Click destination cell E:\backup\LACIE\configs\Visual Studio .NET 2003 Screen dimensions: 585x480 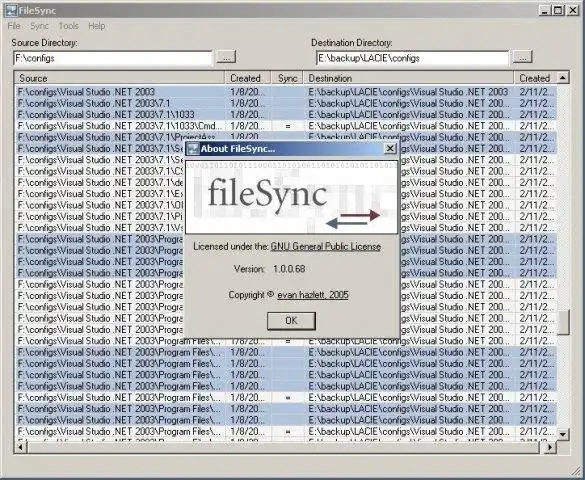pos(408,92)
